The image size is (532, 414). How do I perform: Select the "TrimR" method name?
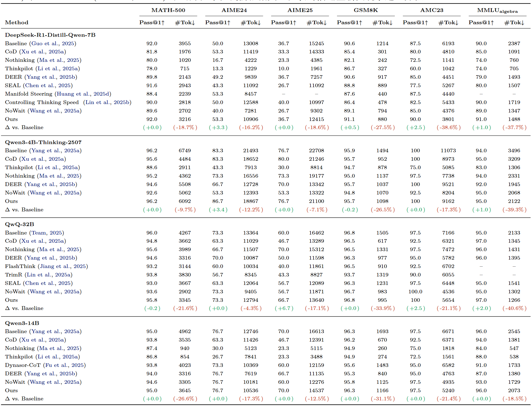(x=14, y=275)
